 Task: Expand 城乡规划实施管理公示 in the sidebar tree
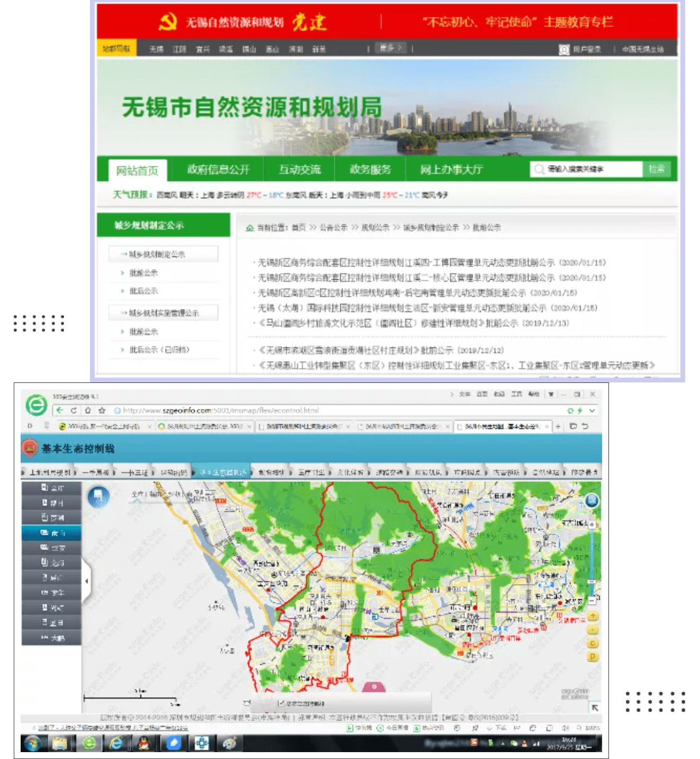pos(163,313)
